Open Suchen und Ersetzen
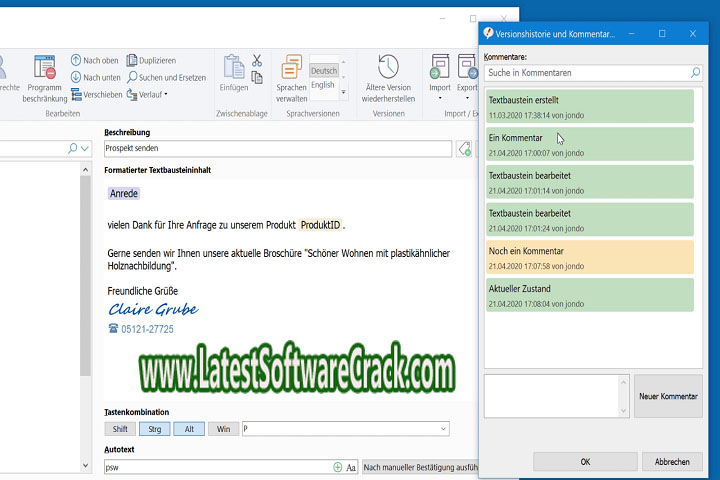Viewport: 720px width, 480px height. click(x=166, y=77)
